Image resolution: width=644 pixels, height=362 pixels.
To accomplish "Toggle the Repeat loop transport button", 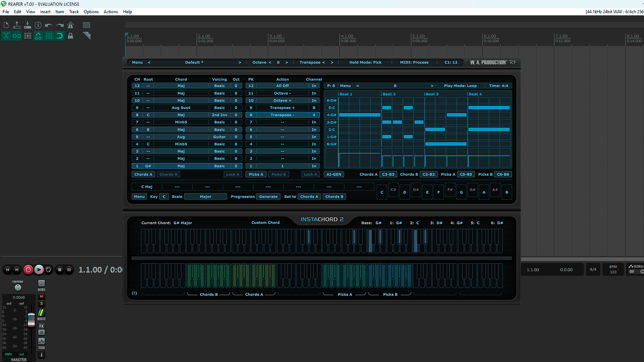I will (x=49, y=270).
